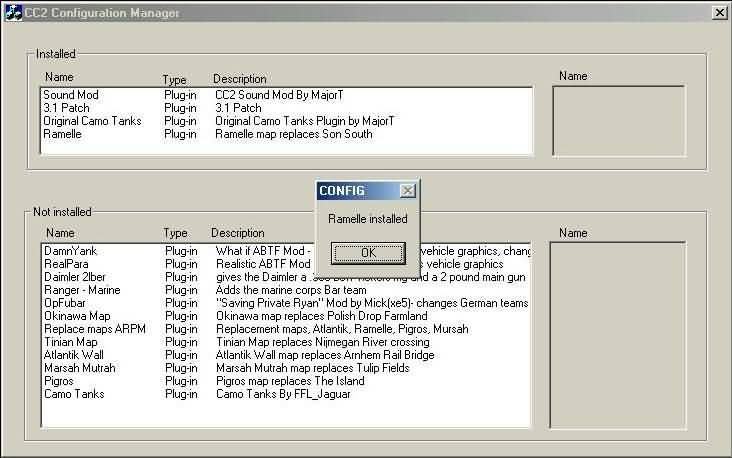Viewport: 732px width, 458px height.
Task: Select the Okinawa Map plug-in
Action: pos(77,316)
